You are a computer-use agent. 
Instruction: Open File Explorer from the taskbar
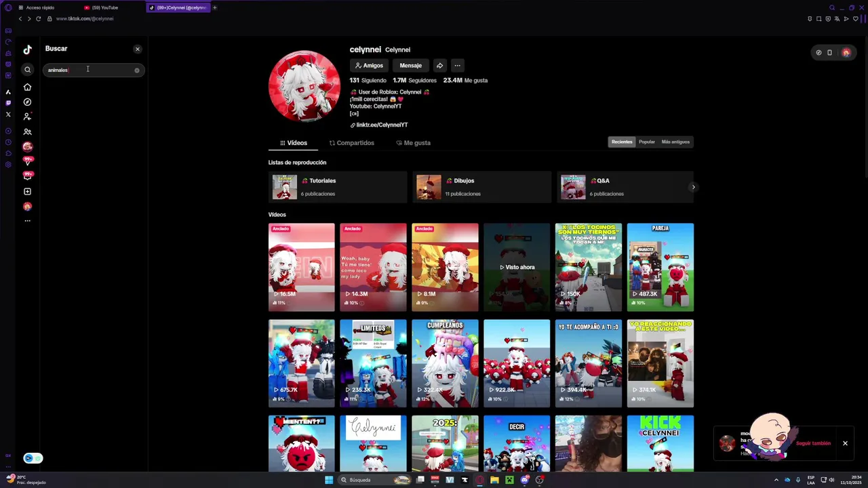494,480
